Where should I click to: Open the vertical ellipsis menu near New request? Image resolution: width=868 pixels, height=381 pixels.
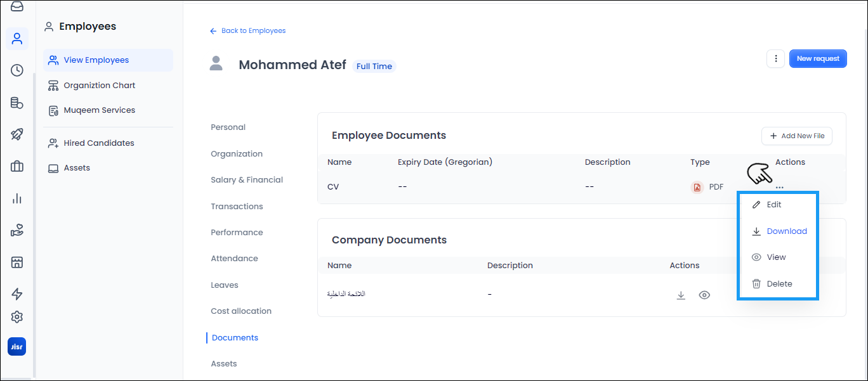click(776, 58)
